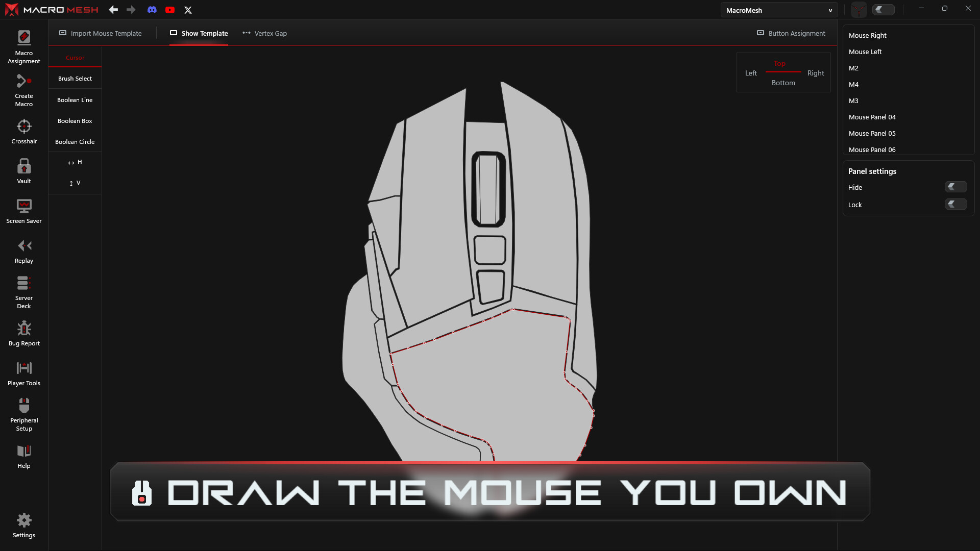This screenshot has height=551, width=980.
Task: Click the profile avatar icon
Action: click(859, 10)
